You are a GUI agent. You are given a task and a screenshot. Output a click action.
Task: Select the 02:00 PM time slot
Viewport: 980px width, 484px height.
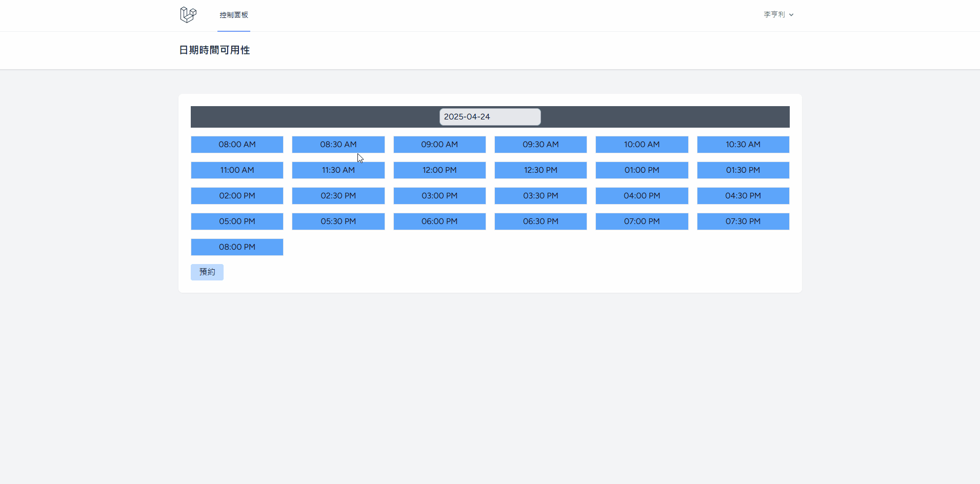click(x=237, y=196)
